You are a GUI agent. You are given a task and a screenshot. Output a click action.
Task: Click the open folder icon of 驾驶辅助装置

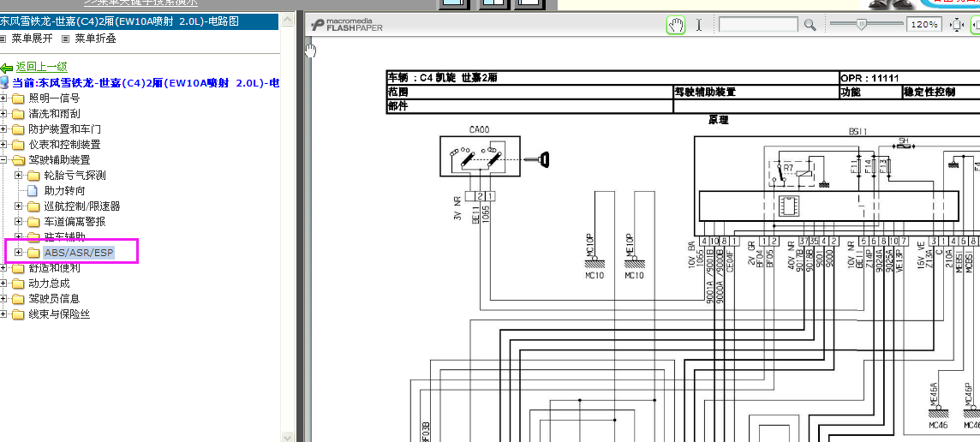(x=17, y=160)
